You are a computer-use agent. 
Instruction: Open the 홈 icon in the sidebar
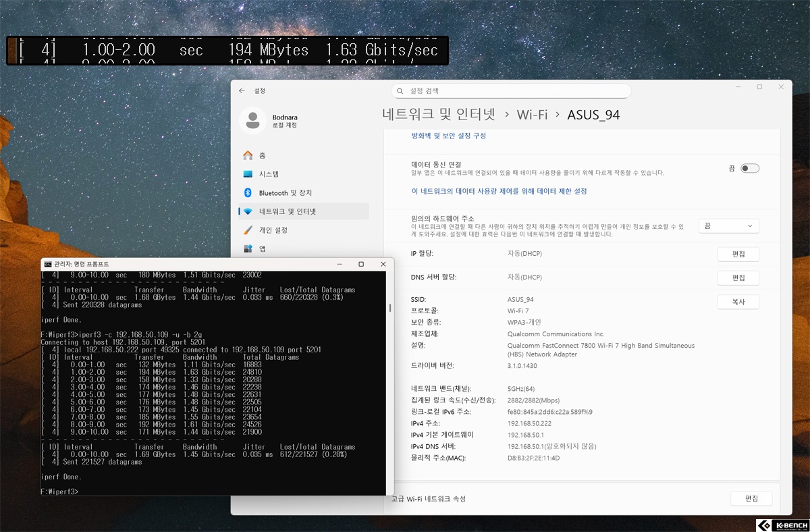[x=248, y=155]
